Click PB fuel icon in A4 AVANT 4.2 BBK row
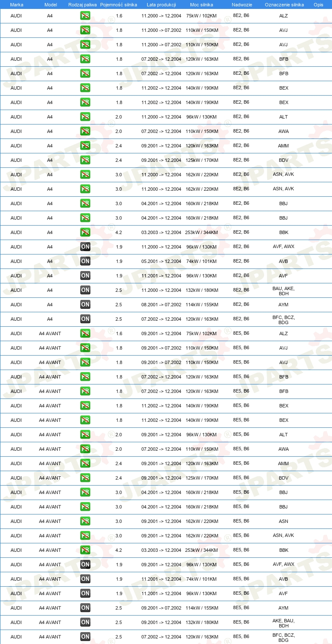Screen dimensions: 332x644 click(85, 551)
